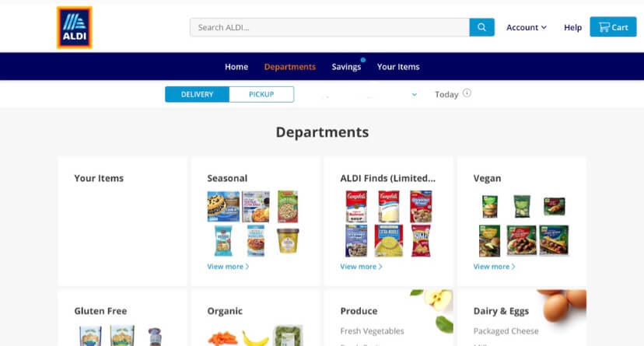Go to the Home tab
This screenshot has width=644, height=346.
click(x=236, y=67)
